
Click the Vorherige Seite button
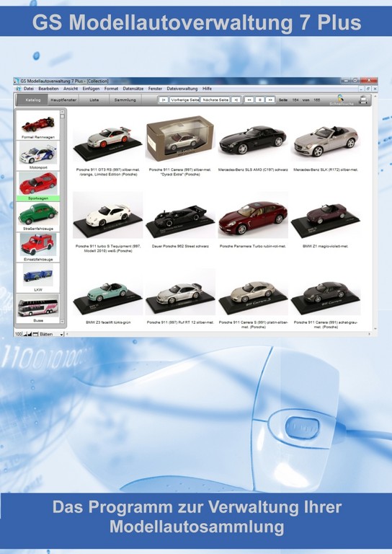pos(184,100)
